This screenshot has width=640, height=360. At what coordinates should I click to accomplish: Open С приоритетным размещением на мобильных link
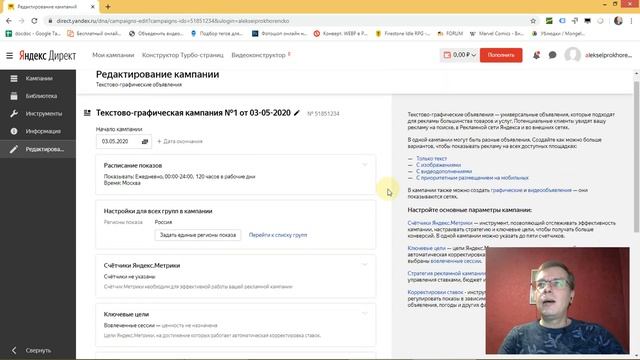click(x=472, y=178)
